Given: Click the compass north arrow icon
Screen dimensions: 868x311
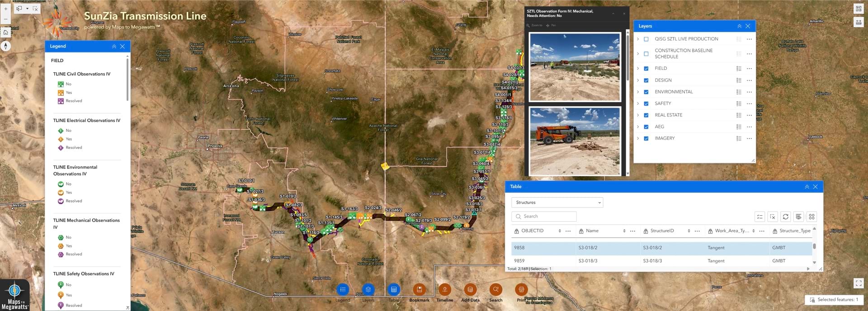Looking at the screenshot, I should point(5,46).
